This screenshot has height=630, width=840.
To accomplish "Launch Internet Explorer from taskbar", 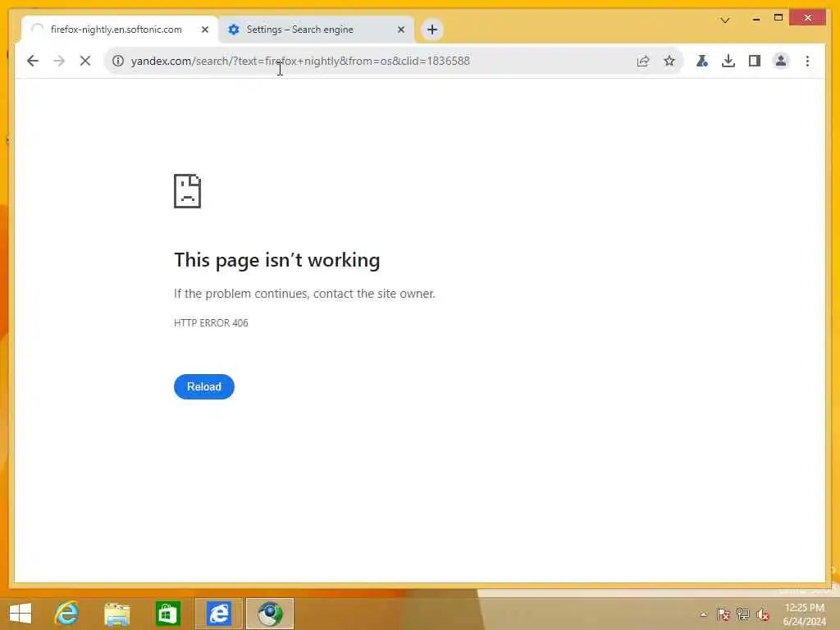I will coord(66,614).
